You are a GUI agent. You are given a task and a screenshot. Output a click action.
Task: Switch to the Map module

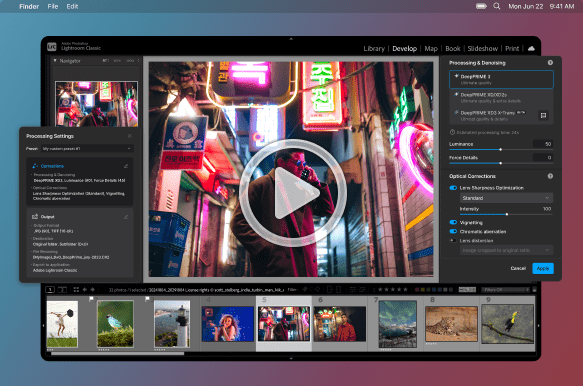click(x=431, y=49)
